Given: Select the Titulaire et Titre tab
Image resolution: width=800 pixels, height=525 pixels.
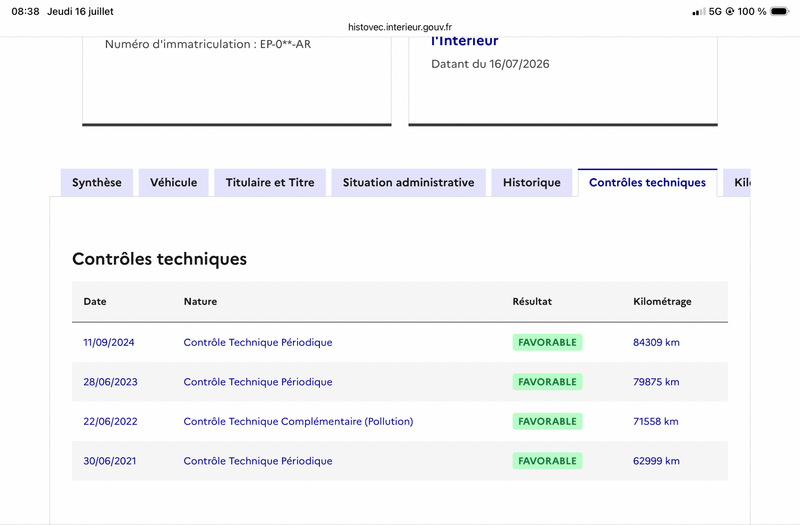Looking at the screenshot, I should 270,183.
